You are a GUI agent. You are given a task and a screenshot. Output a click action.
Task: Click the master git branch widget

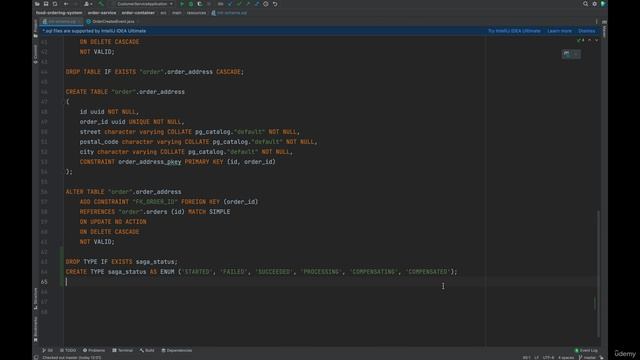tap(587, 358)
